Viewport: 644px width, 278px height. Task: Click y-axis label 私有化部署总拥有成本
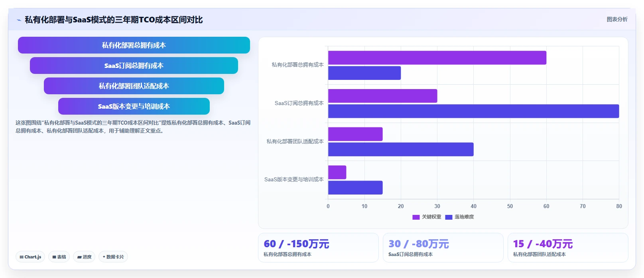(297, 65)
